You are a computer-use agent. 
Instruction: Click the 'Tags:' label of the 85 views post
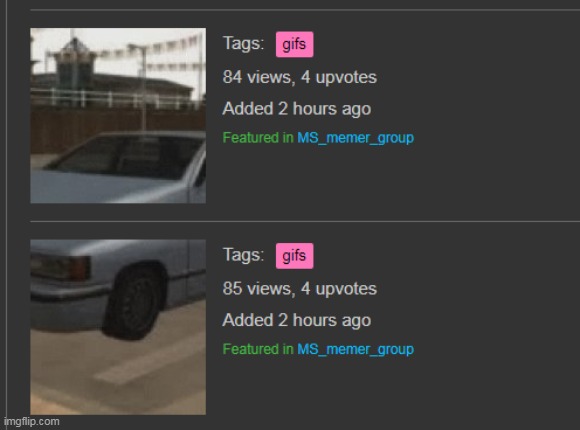tap(243, 255)
